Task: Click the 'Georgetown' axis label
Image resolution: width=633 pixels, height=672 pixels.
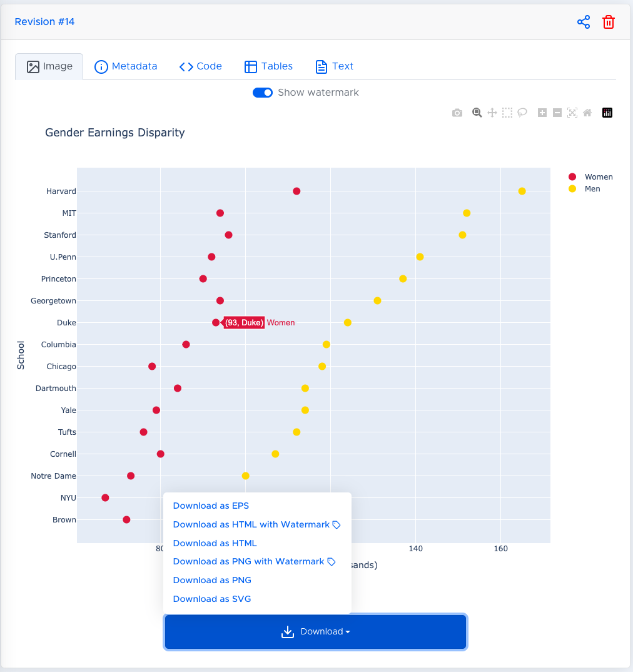Action: pyautogui.click(x=54, y=301)
